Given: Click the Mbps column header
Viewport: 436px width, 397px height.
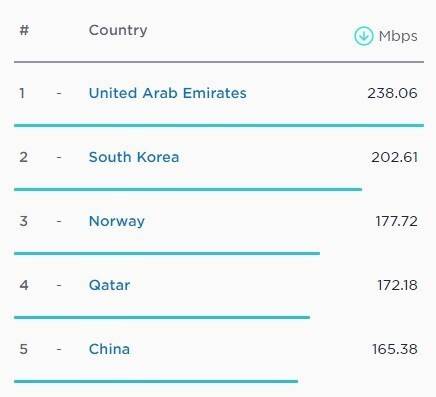Looking at the screenshot, I should [x=398, y=36].
